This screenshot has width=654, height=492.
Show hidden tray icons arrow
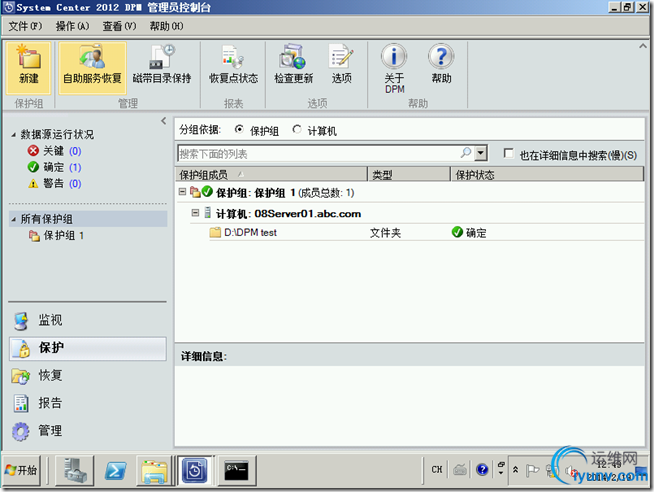[x=516, y=470]
